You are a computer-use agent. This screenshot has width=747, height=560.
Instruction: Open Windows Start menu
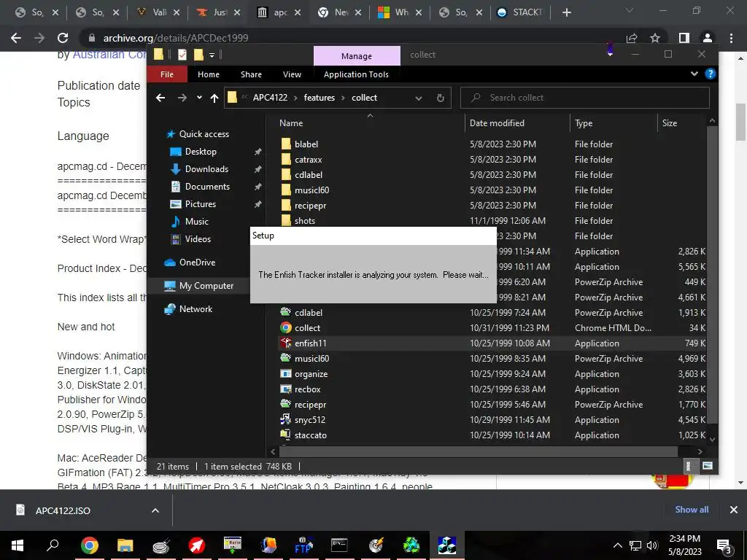pyautogui.click(x=18, y=545)
